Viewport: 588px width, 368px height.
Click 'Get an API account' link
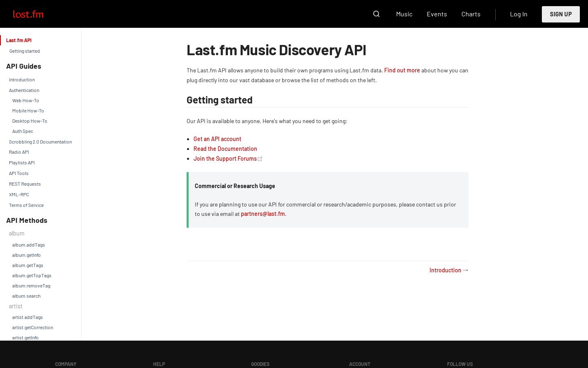point(217,139)
